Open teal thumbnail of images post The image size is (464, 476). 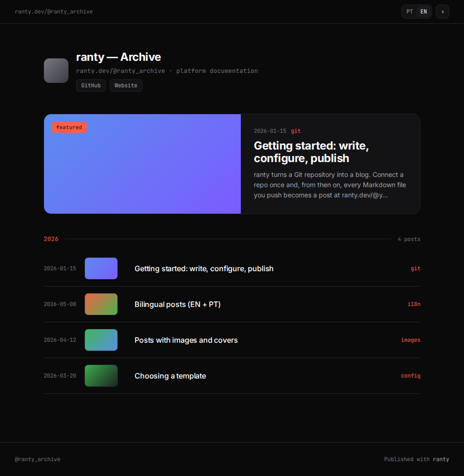101,340
